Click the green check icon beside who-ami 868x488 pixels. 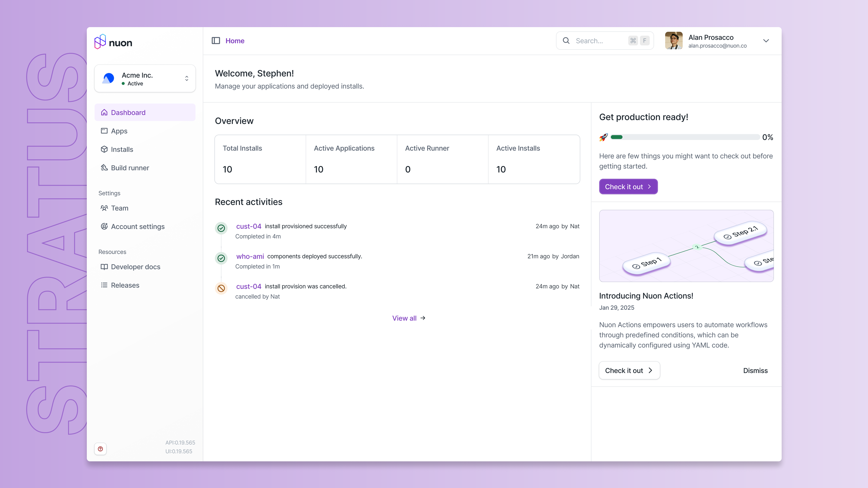[221, 258]
